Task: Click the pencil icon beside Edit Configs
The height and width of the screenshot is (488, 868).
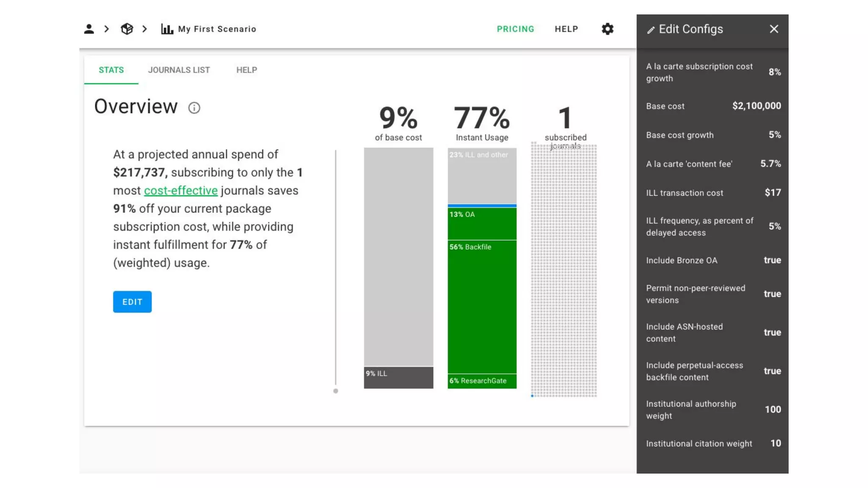Action: point(651,30)
